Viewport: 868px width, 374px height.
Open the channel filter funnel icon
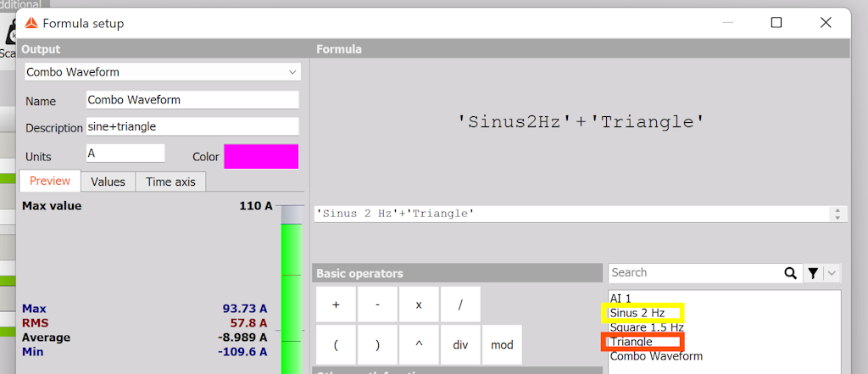tap(813, 272)
